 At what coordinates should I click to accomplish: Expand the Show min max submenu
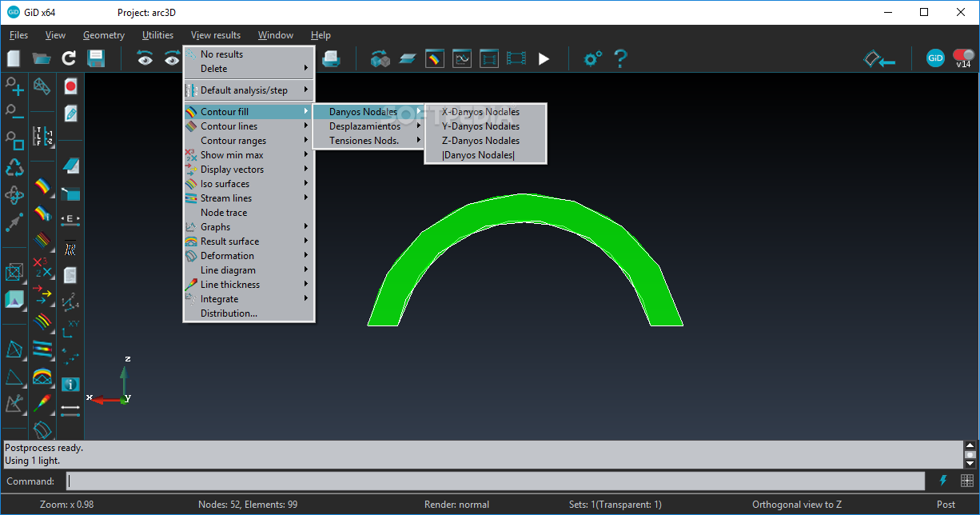click(x=249, y=155)
